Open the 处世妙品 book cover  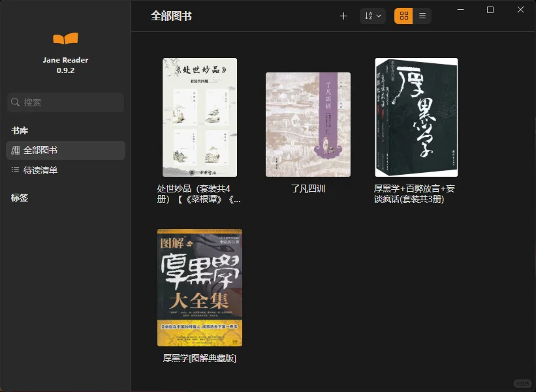tap(200, 117)
